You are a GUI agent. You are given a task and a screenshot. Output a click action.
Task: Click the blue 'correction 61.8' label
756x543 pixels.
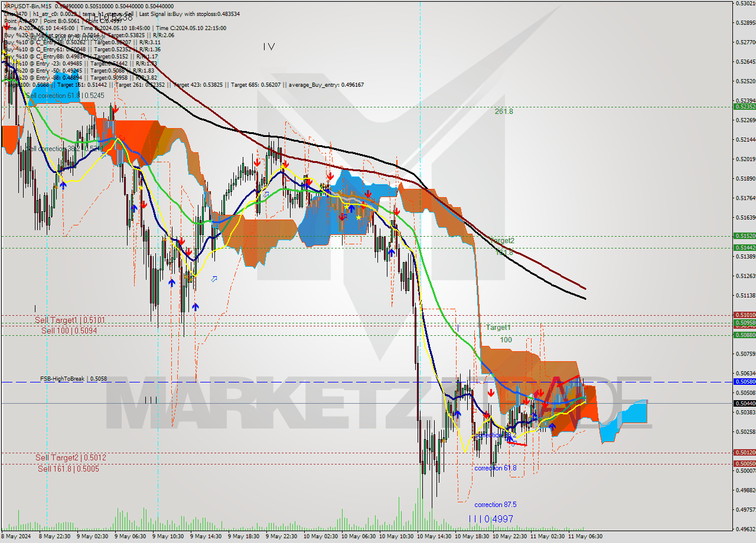[496, 468]
